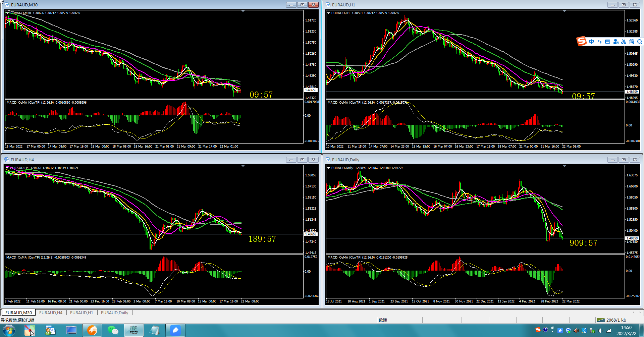The height and width of the screenshot is (337, 644).
Task: Switch to EURAUD,H1 chart tab
Action: pos(82,313)
